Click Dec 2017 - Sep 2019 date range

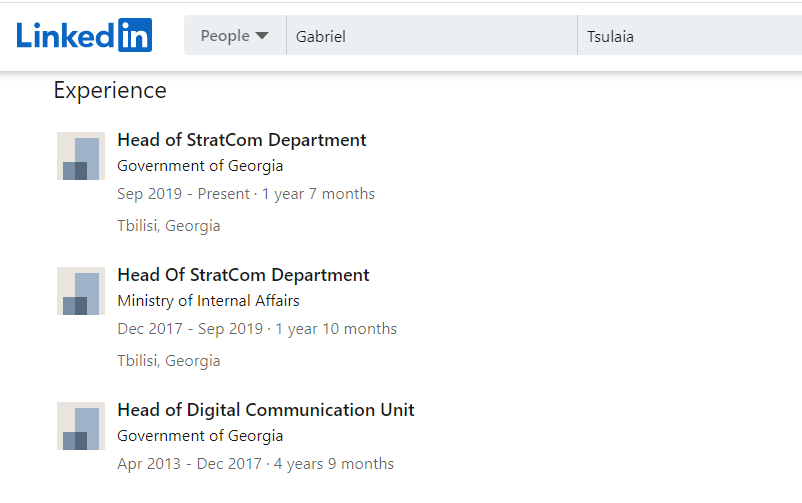tap(189, 329)
